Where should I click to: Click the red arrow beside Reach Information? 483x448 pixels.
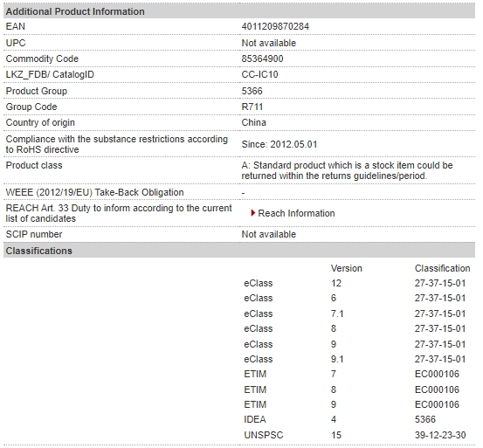(x=253, y=213)
